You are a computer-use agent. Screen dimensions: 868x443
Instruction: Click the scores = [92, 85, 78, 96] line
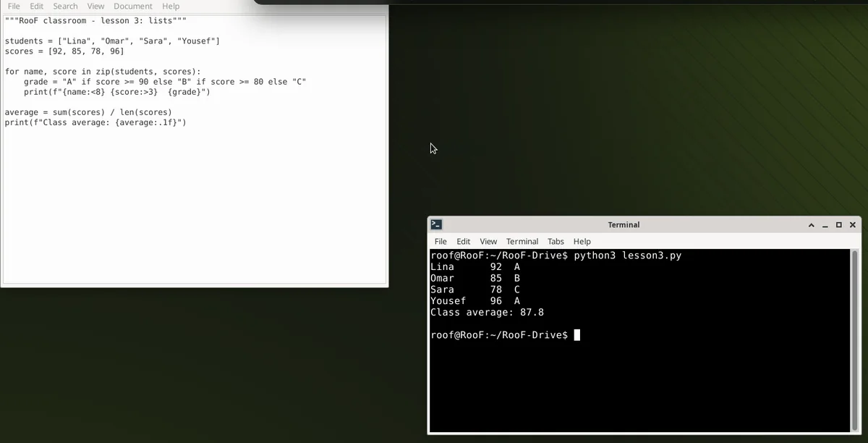click(x=64, y=51)
